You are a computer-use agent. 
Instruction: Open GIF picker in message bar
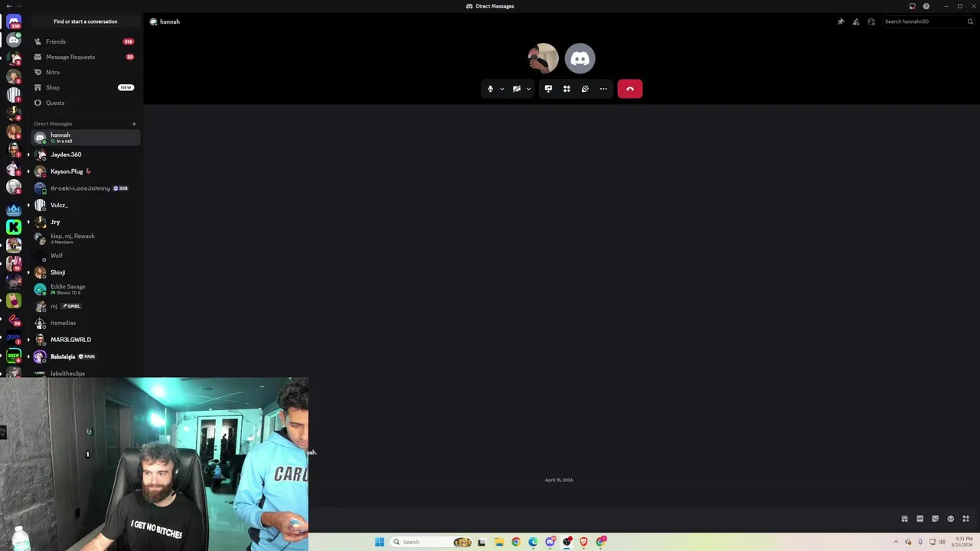click(x=920, y=519)
